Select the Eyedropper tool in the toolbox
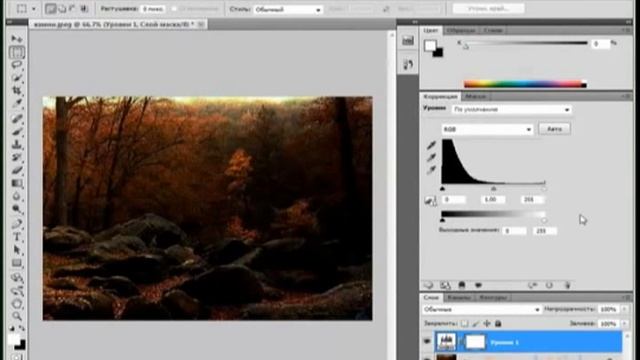 pyautogui.click(x=17, y=104)
